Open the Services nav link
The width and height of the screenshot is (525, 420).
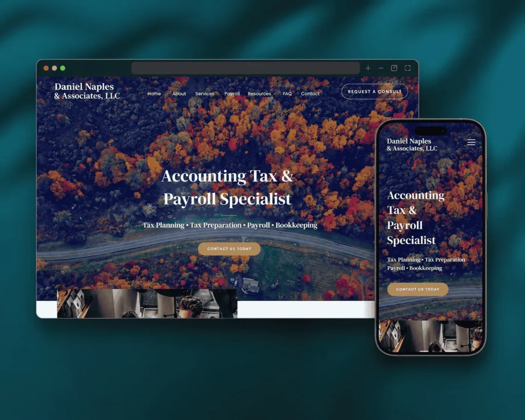pyautogui.click(x=205, y=93)
